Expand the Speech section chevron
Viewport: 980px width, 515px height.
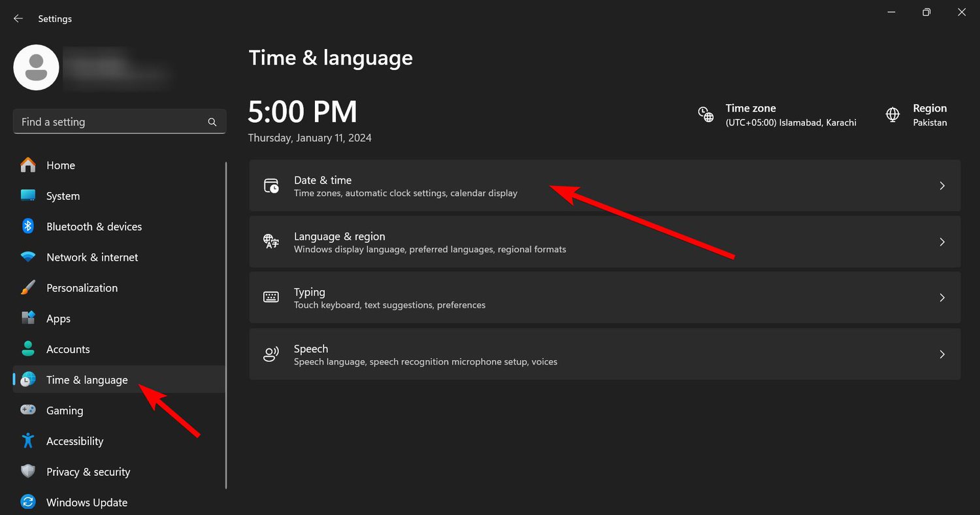(x=942, y=354)
